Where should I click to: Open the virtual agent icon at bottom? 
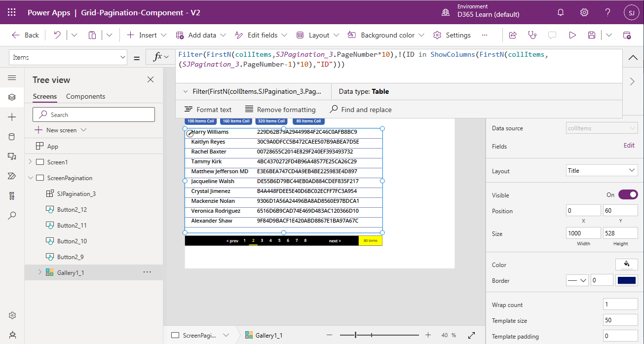12,335
